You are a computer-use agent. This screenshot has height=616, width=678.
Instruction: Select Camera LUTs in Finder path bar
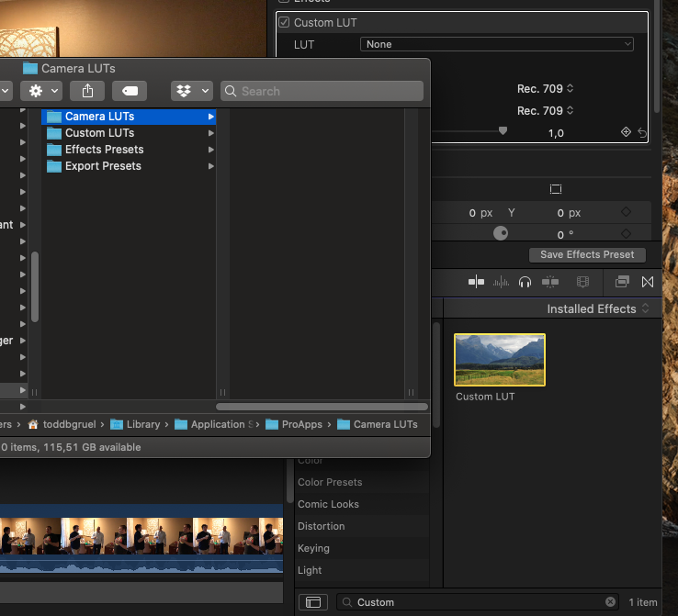[377, 424]
